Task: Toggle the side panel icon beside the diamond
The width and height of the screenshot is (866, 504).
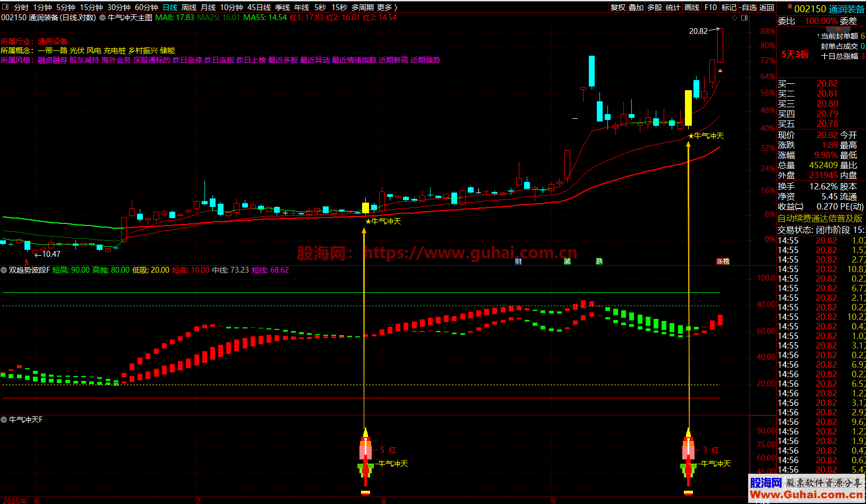Action: (744, 18)
